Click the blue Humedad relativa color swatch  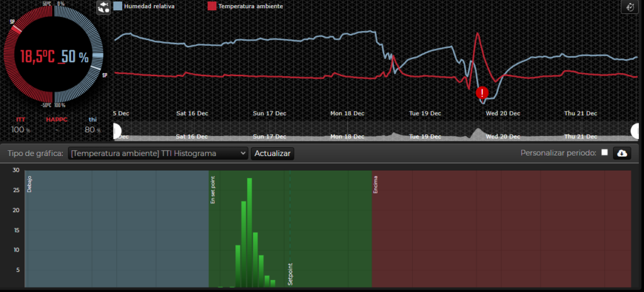pyautogui.click(x=118, y=6)
